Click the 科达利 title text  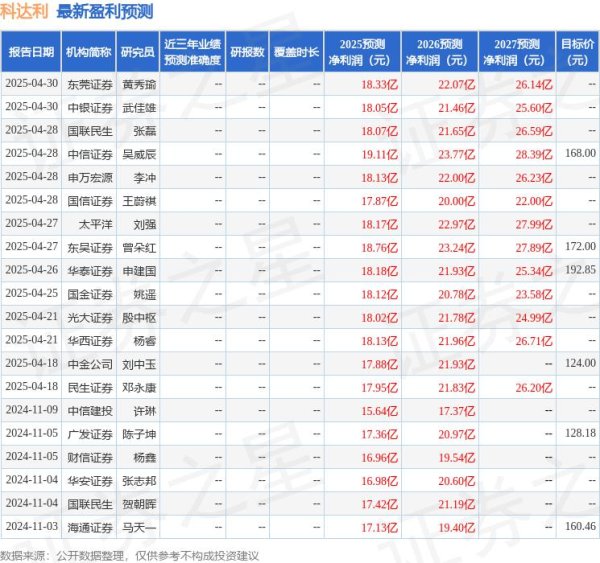pos(24,11)
